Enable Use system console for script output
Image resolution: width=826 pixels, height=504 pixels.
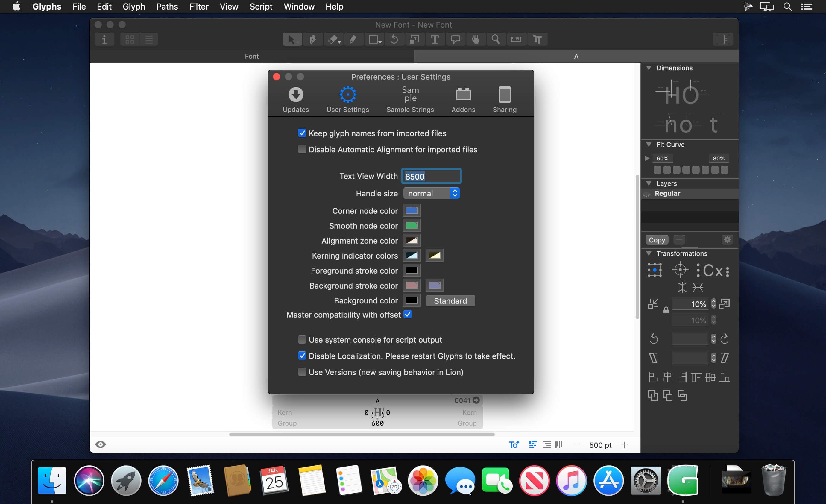[x=302, y=340]
